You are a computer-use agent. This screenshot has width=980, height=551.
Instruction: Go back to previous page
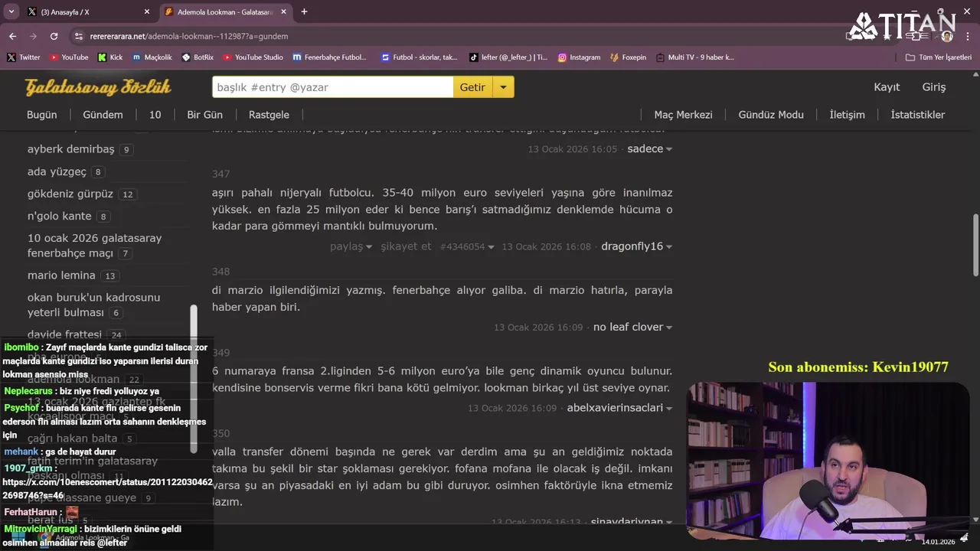pyautogui.click(x=12, y=36)
